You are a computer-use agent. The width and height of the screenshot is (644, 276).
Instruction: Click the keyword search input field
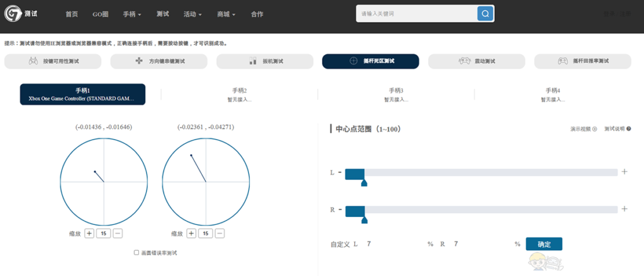(x=416, y=13)
